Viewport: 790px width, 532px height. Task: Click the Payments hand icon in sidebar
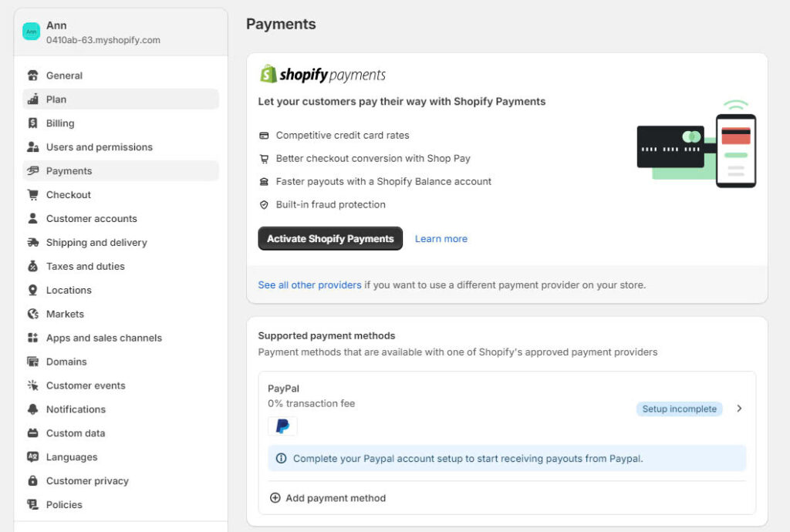click(32, 170)
